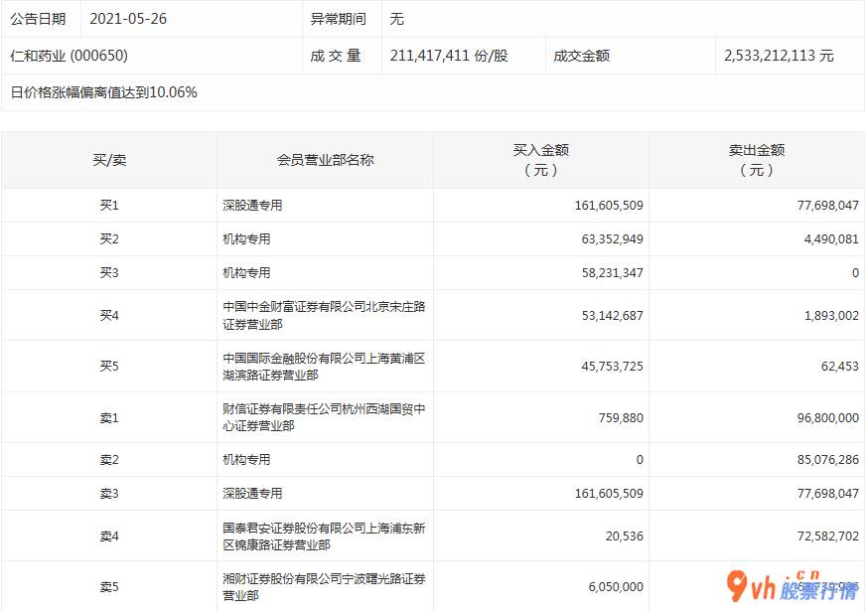Click 机构专用 in the 买3 row
Viewport: 868px width, 612px height.
(247, 273)
